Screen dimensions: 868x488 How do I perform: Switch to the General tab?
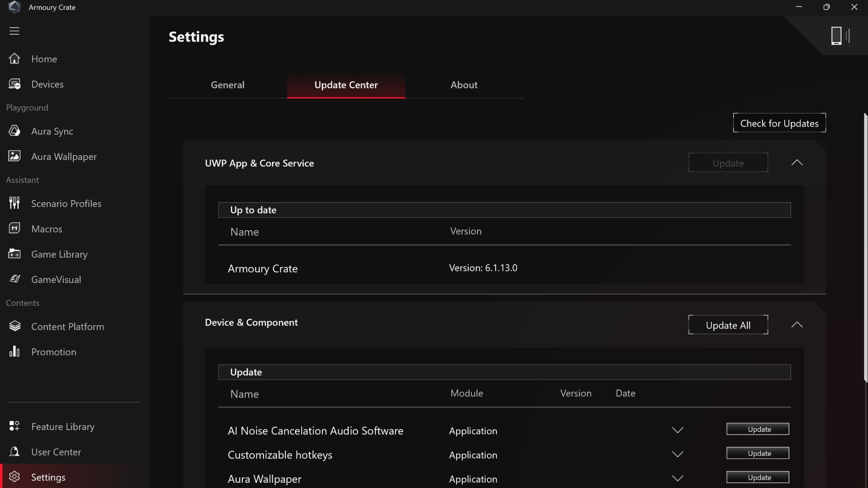pyautogui.click(x=227, y=85)
